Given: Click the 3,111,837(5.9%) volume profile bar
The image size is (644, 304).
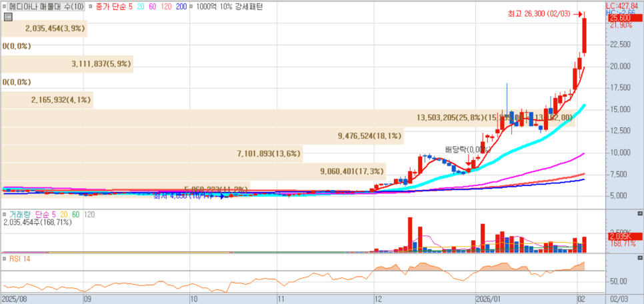Looking at the screenshot, I should [67, 64].
